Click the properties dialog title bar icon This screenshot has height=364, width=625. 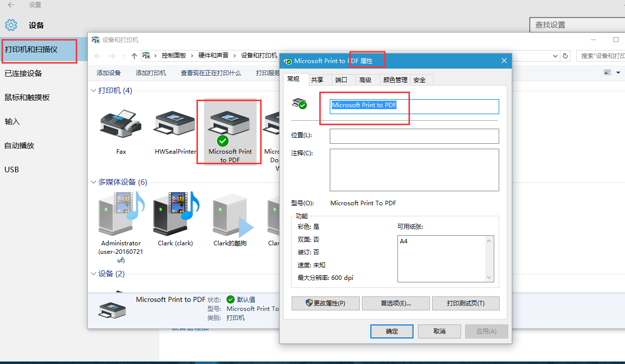point(288,61)
